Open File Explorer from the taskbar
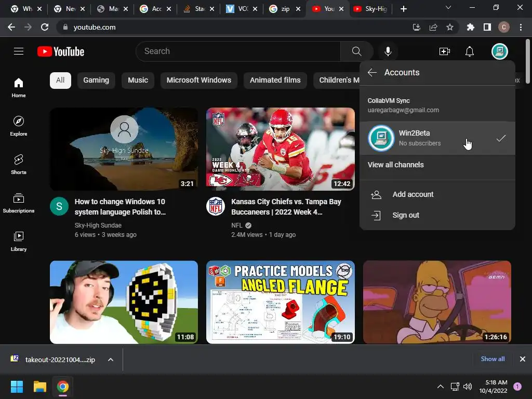 [39, 387]
